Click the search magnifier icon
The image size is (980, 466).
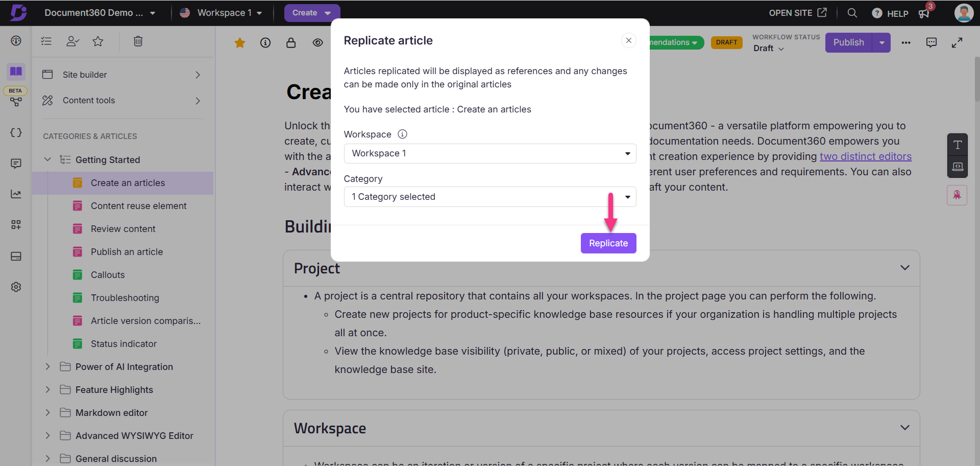point(852,13)
